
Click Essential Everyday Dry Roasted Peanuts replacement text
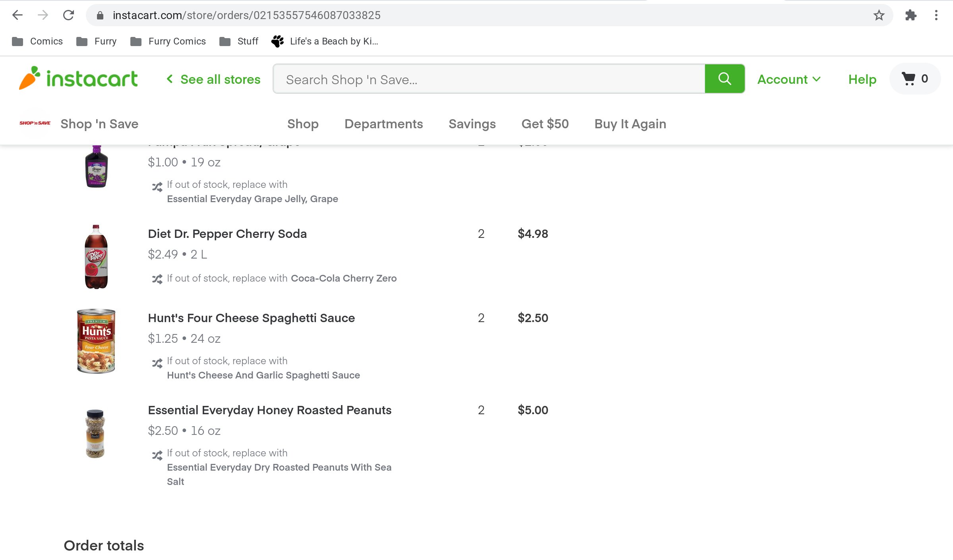pyautogui.click(x=279, y=474)
